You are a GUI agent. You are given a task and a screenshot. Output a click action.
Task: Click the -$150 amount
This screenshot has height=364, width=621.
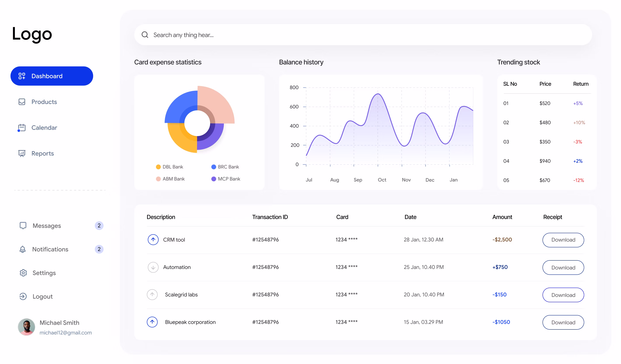coord(499,295)
